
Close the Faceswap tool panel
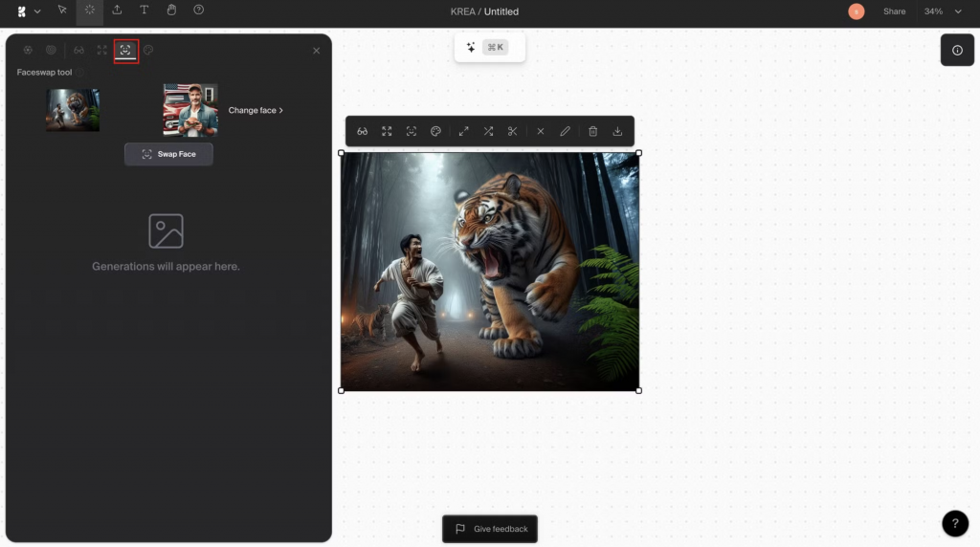point(316,51)
